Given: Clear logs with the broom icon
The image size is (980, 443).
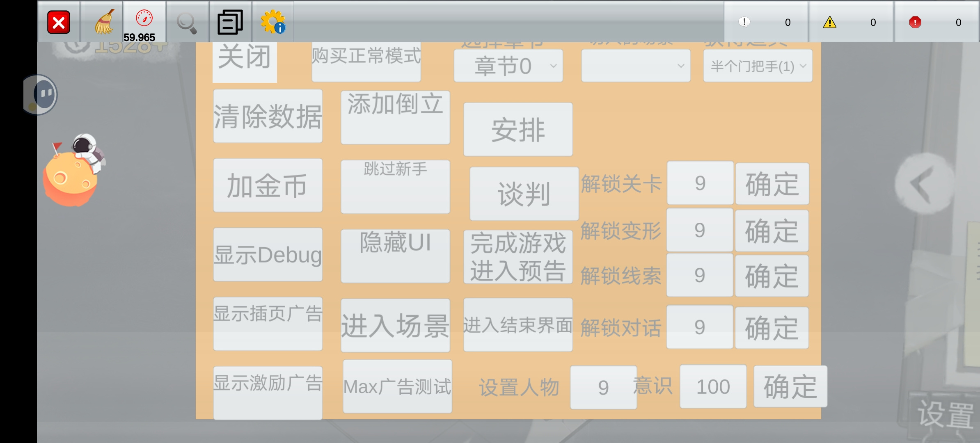Looking at the screenshot, I should (102, 22).
